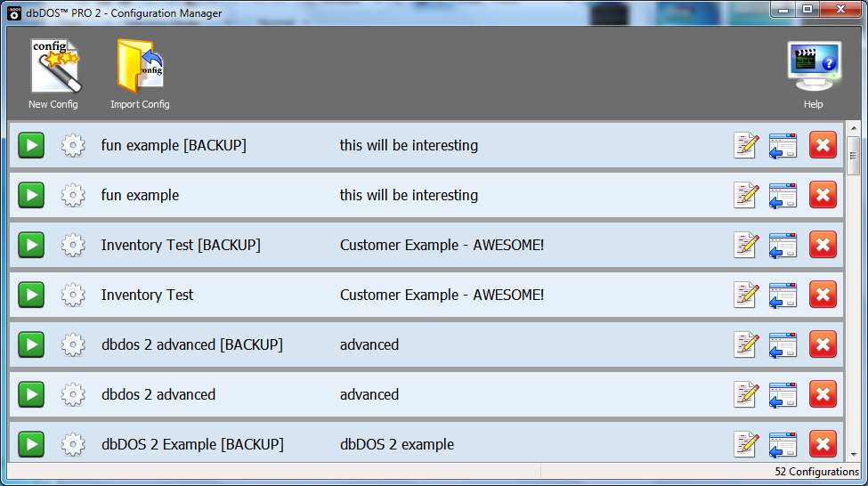868x486 pixels.
Task: Select the 'fun example [BACKUP]' name text
Action: coord(174,146)
